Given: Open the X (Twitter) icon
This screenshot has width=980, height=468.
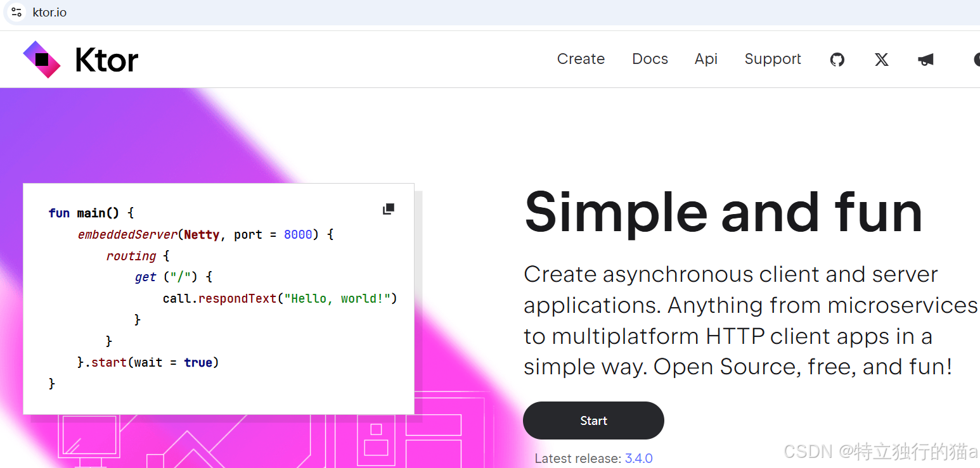Looking at the screenshot, I should pyautogui.click(x=882, y=60).
